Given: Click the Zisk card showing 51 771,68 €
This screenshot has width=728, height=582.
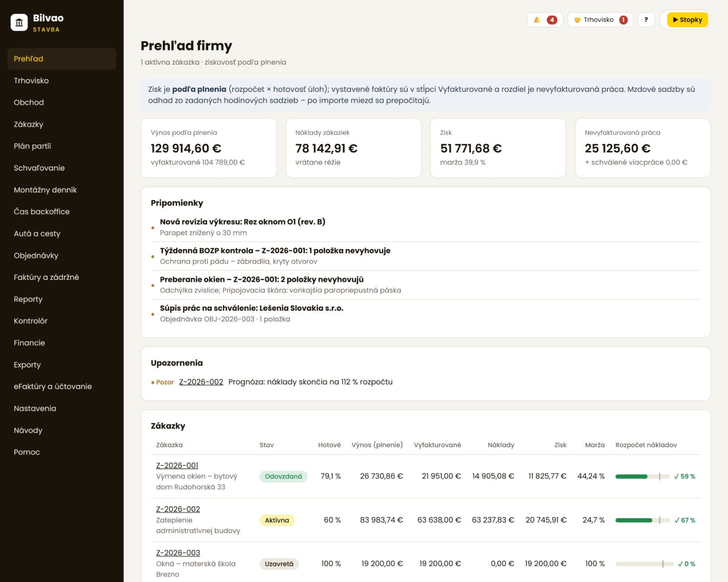Looking at the screenshot, I should [x=498, y=148].
